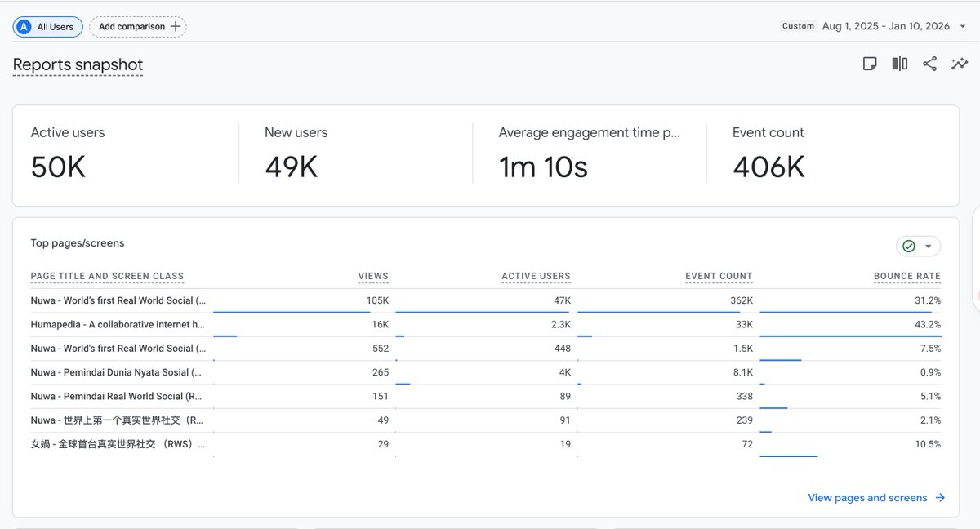Sort by Page title and screen class header
The height and width of the screenshot is (529, 980).
(107, 277)
